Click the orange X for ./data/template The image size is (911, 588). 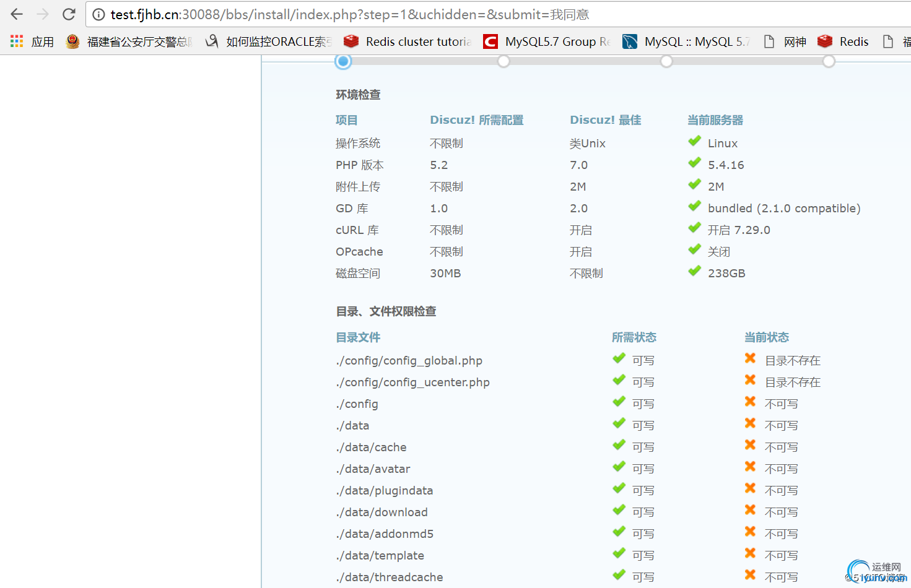[750, 553]
